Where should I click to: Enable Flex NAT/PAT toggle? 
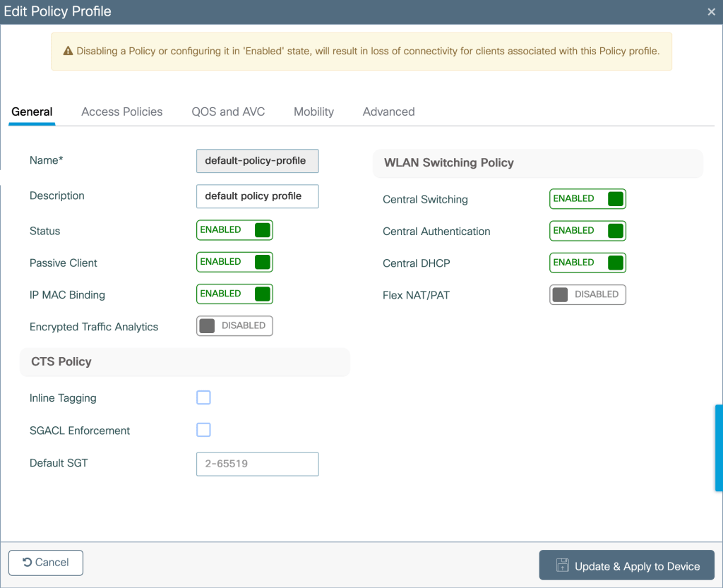(587, 294)
